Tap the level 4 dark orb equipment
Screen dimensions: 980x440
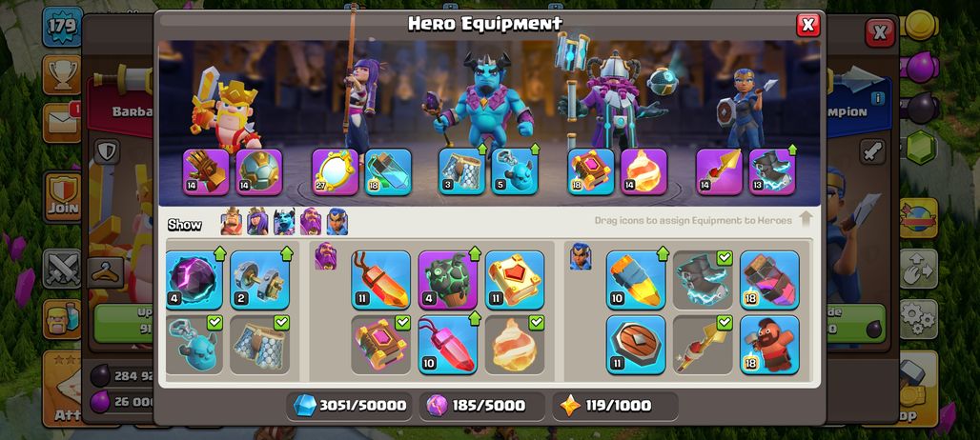[x=194, y=280]
